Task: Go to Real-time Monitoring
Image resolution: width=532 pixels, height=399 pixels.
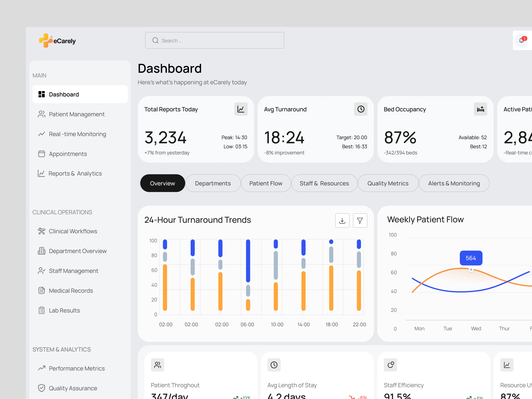Action: 77,134
